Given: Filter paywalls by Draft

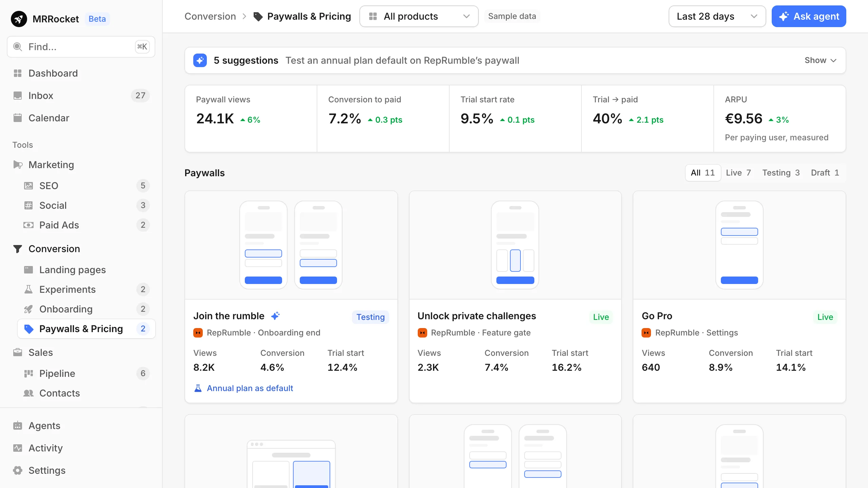Looking at the screenshot, I should [x=825, y=173].
